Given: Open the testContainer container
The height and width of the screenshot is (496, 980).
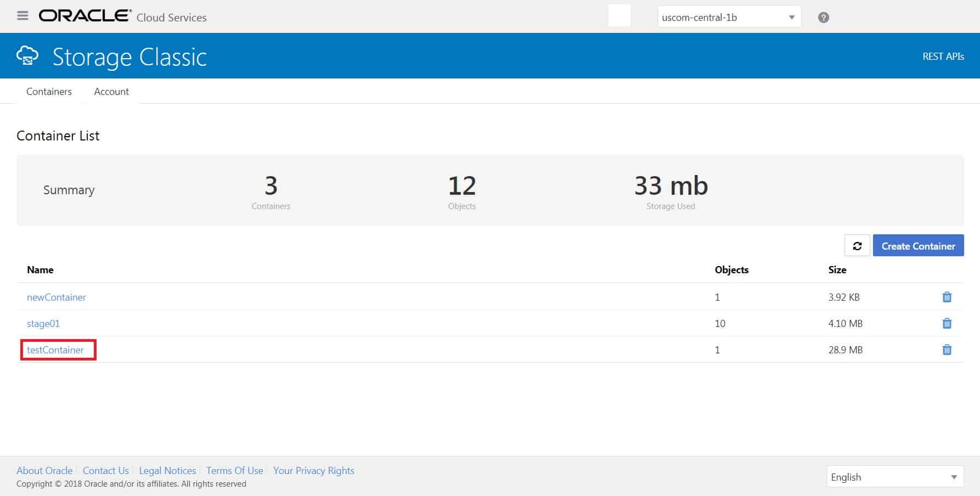Looking at the screenshot, I should [55, 350].
